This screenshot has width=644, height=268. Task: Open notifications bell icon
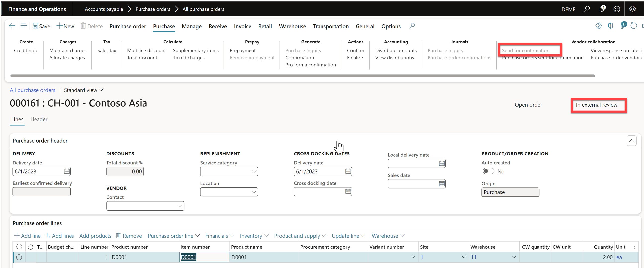(x=602, y=9)
